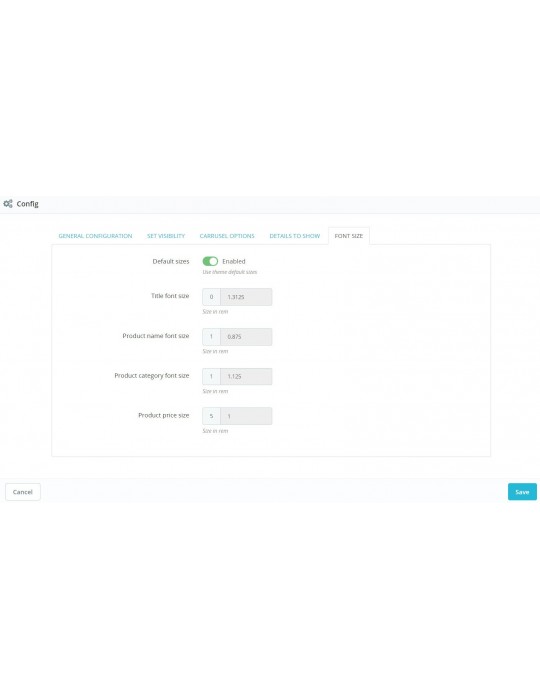Click the Config panel heading text
This screenshot has width=540, height=700.
click(28, 204)
